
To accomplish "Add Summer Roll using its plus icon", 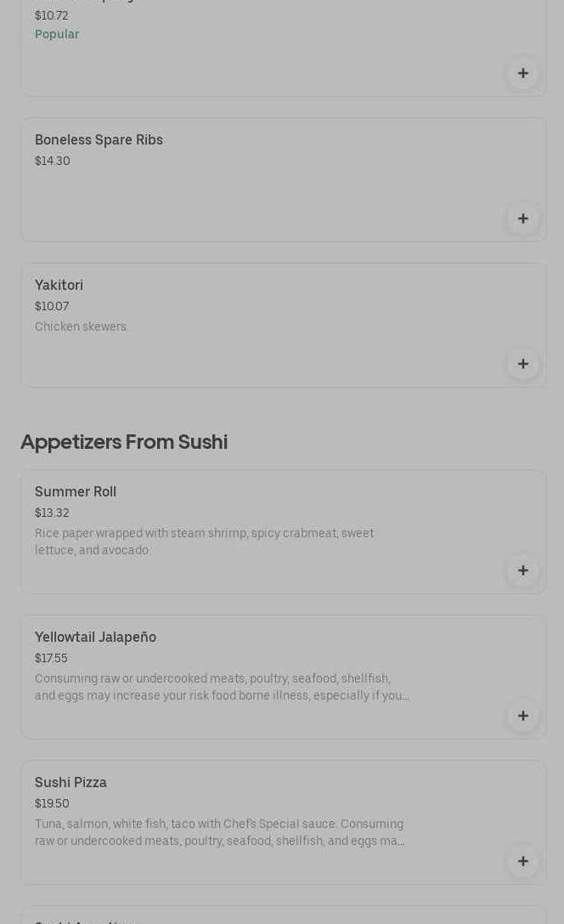I will click(522, 570).
